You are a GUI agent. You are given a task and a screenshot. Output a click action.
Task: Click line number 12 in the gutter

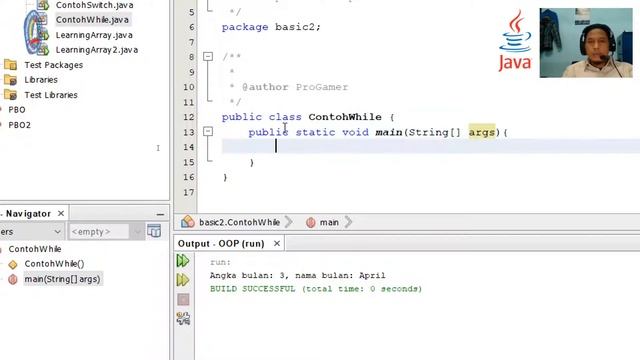[x=189, y=117]
